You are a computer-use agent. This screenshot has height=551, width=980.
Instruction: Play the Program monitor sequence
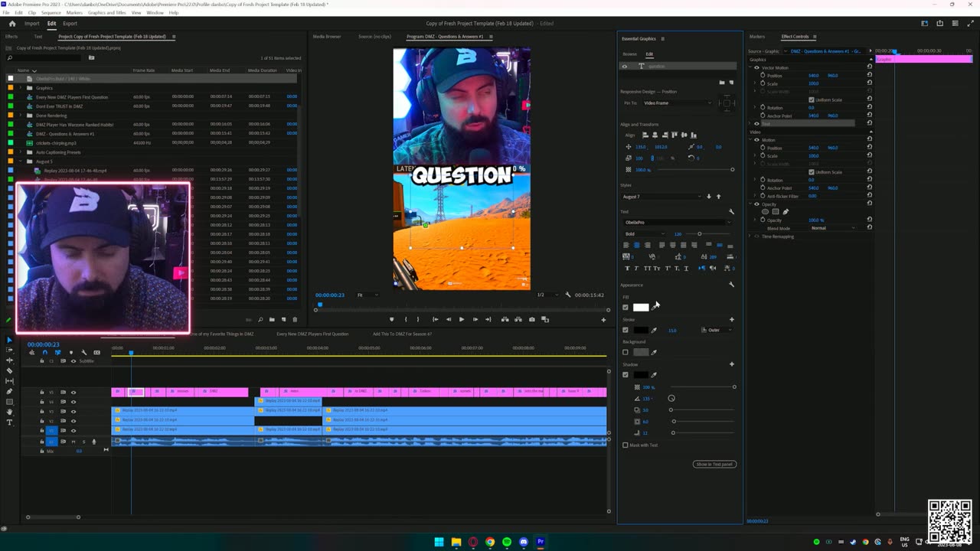[x=461, y=320]
